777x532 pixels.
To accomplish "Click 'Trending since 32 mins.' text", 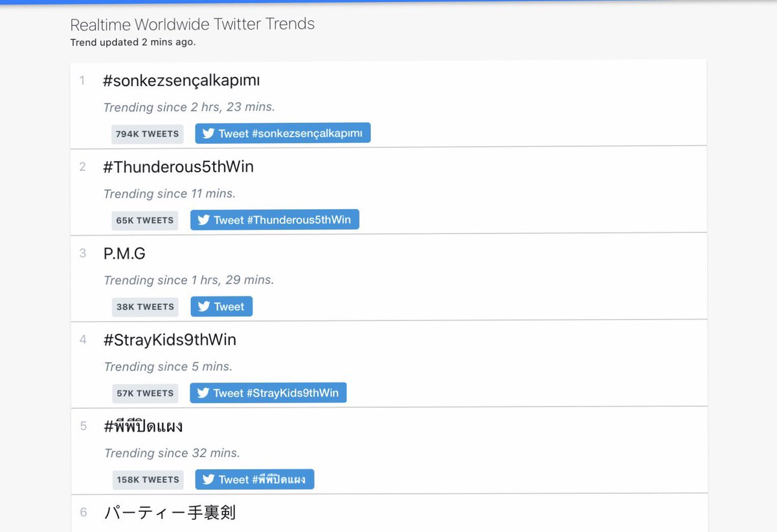I will point(172,453).
